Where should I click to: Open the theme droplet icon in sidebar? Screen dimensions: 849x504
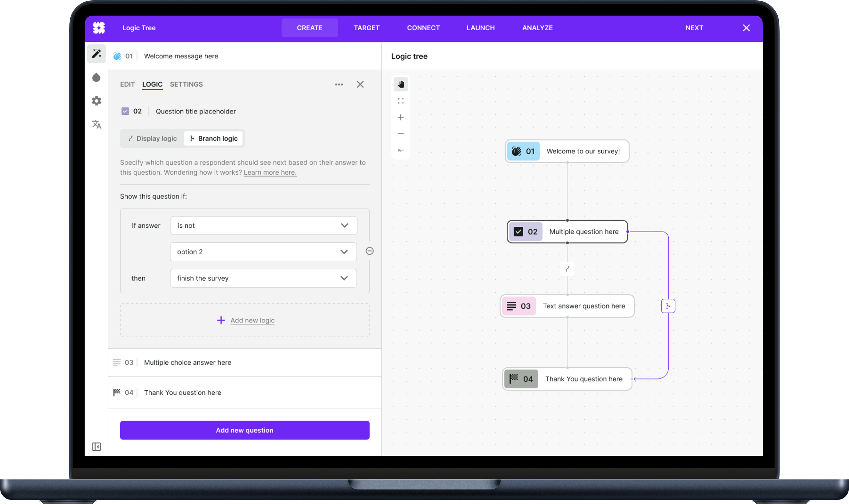click(96, 77)
